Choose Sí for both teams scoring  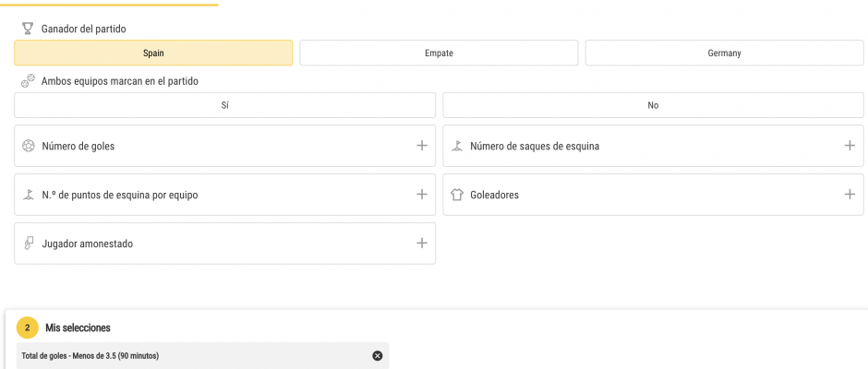pos(224,105)
